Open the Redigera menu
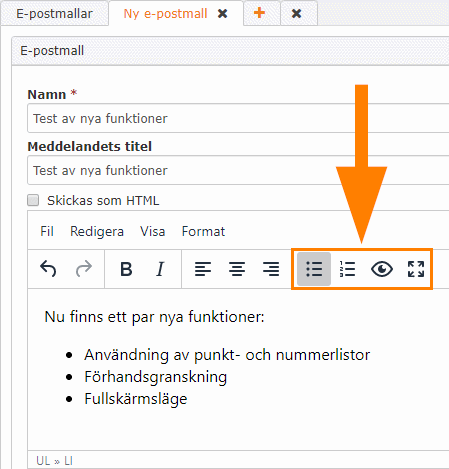 tap(97, 231)
